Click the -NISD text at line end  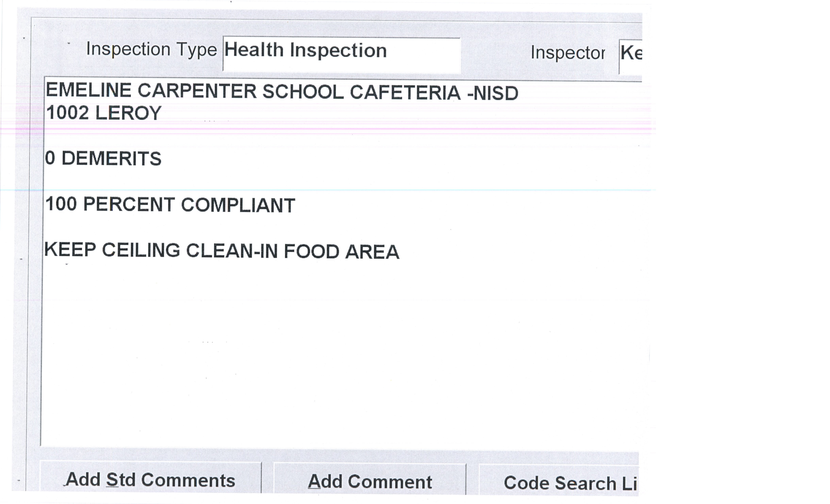point(492,93)
